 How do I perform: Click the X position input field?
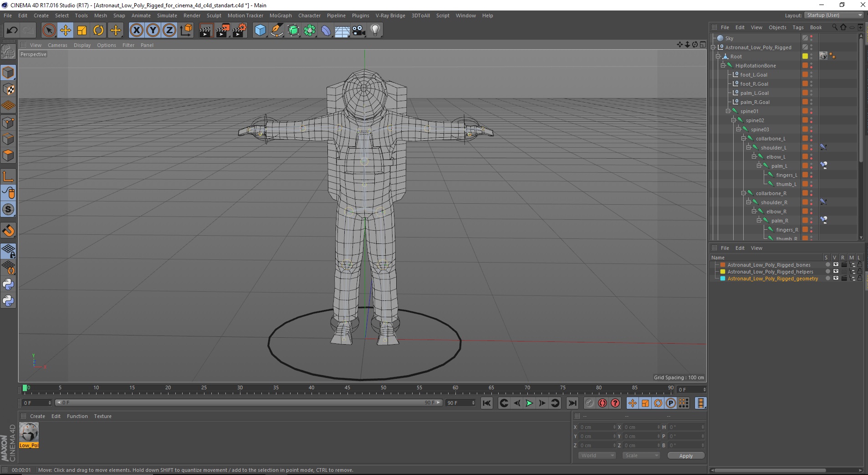597,427
